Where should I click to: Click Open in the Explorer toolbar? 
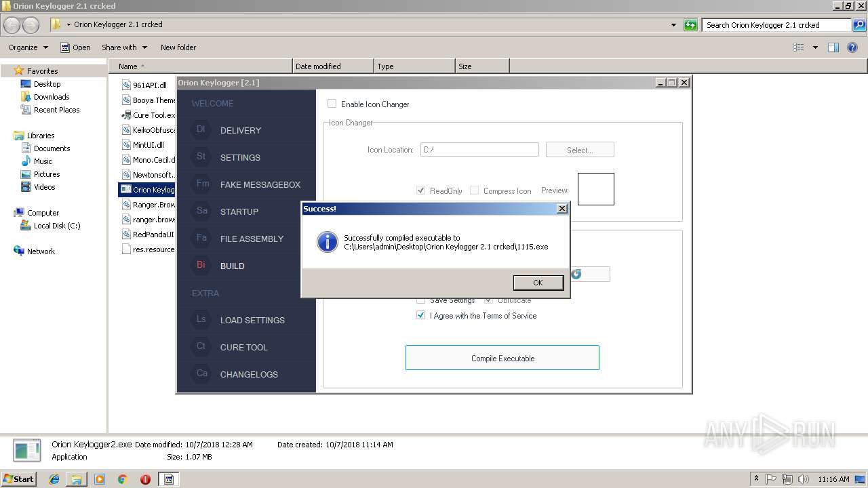[75, 47]
